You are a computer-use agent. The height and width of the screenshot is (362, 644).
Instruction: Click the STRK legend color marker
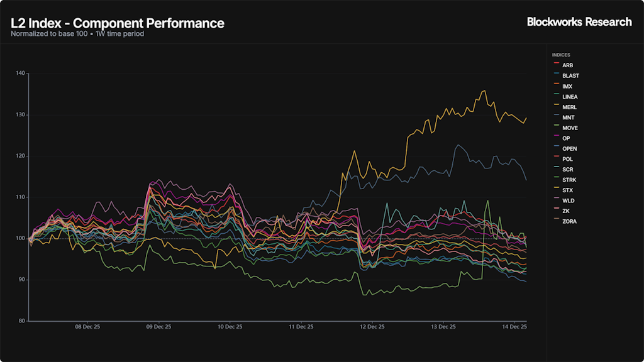556,180
